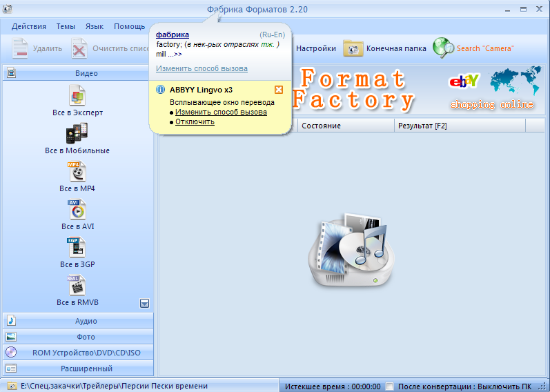Click the world map shopping image

pos(515,80)
